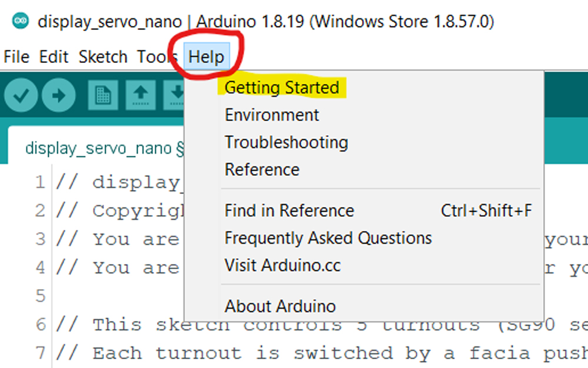Screen dimensions: 588x368
Task: Select Environment in the Help menu
Action: click(x=272, y=115)
